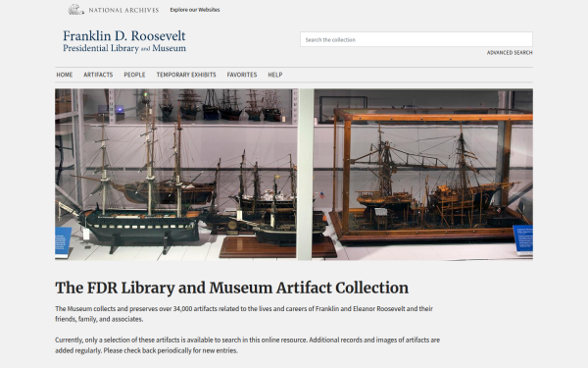Click the paragraph starting 'Currently, only a selection'

248,345
